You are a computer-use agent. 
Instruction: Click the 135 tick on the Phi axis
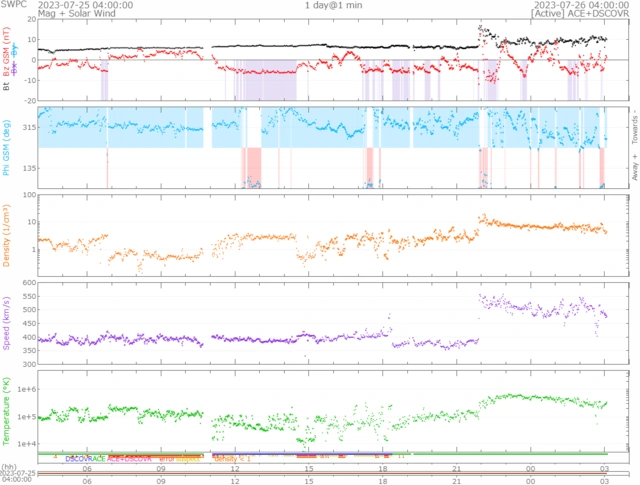click(29, 168)
